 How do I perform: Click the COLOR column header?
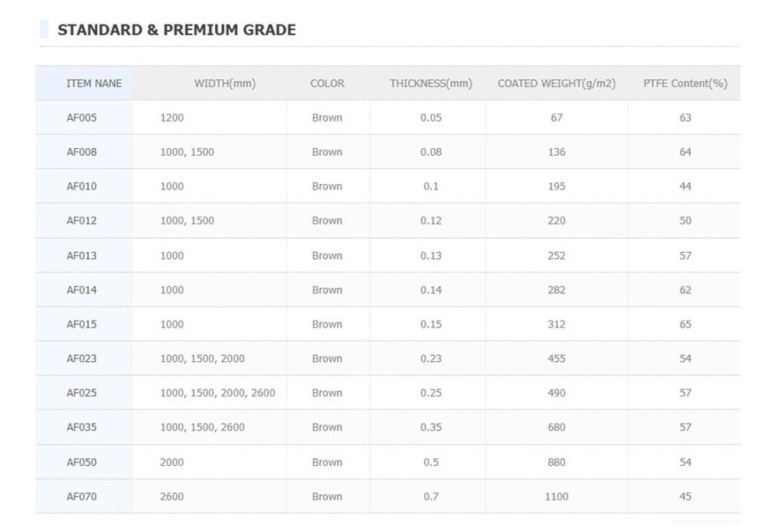click(x=327, y=84)
